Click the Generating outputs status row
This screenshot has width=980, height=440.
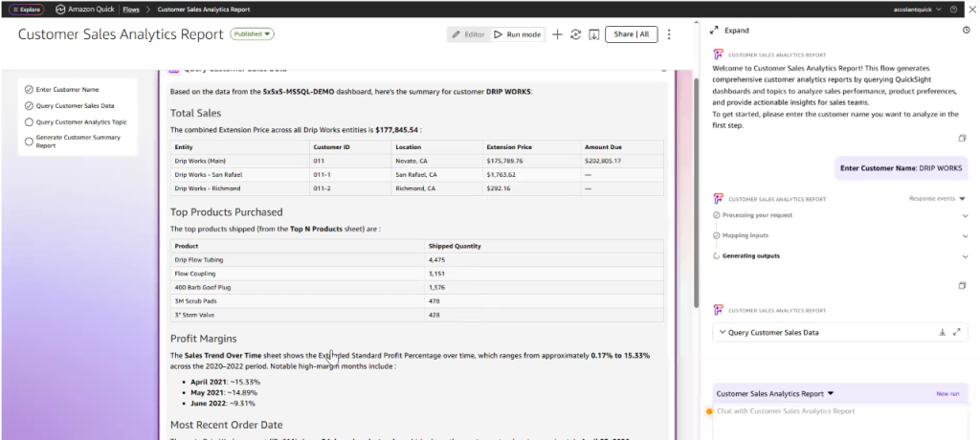pos(840,255)
